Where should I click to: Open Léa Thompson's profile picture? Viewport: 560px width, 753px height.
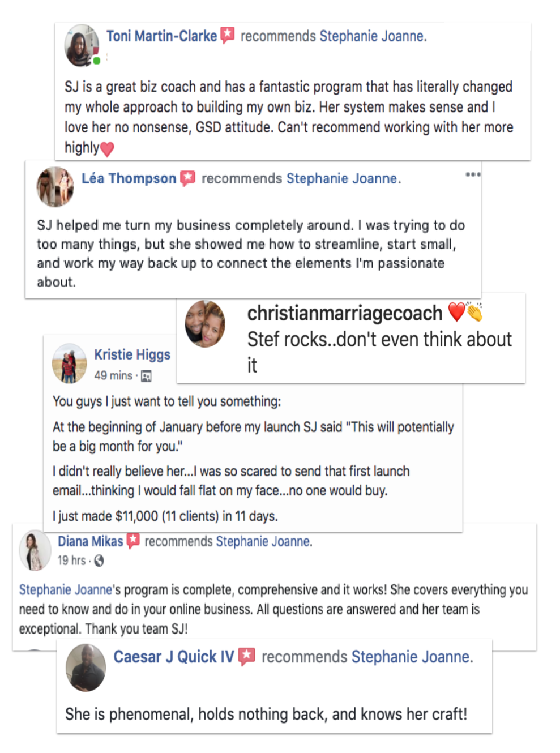pyautogui.click(x=55, y=186)
